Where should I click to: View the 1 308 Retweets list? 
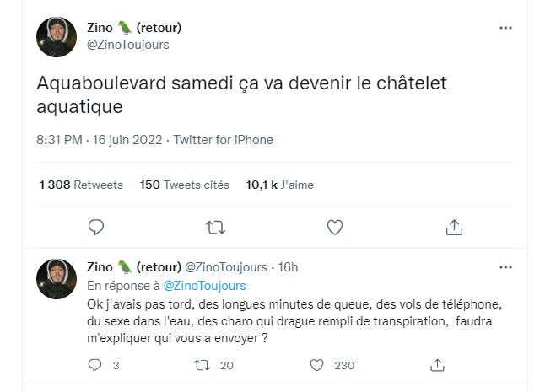[81, 185]
